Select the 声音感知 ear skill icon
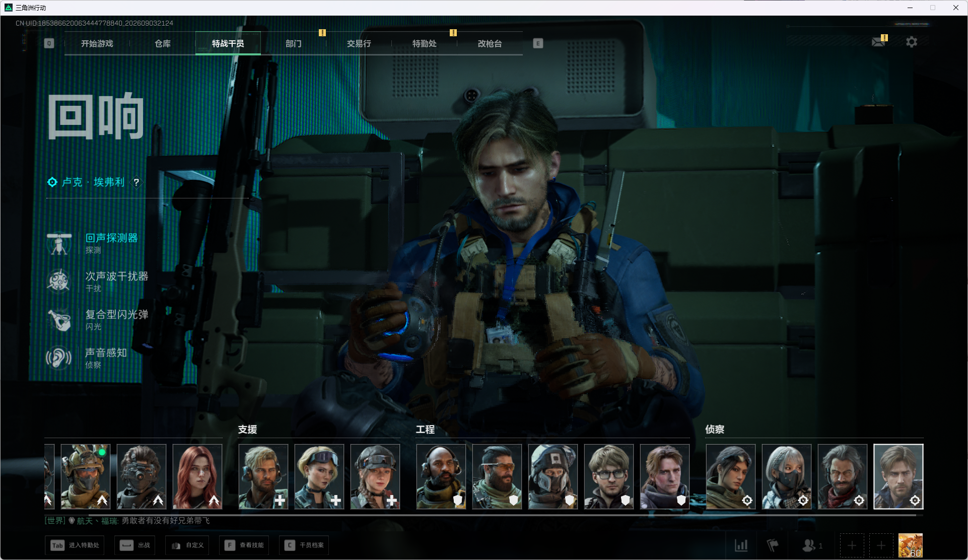The width and height of the screenshot is (968, 560). click(59, 358)
